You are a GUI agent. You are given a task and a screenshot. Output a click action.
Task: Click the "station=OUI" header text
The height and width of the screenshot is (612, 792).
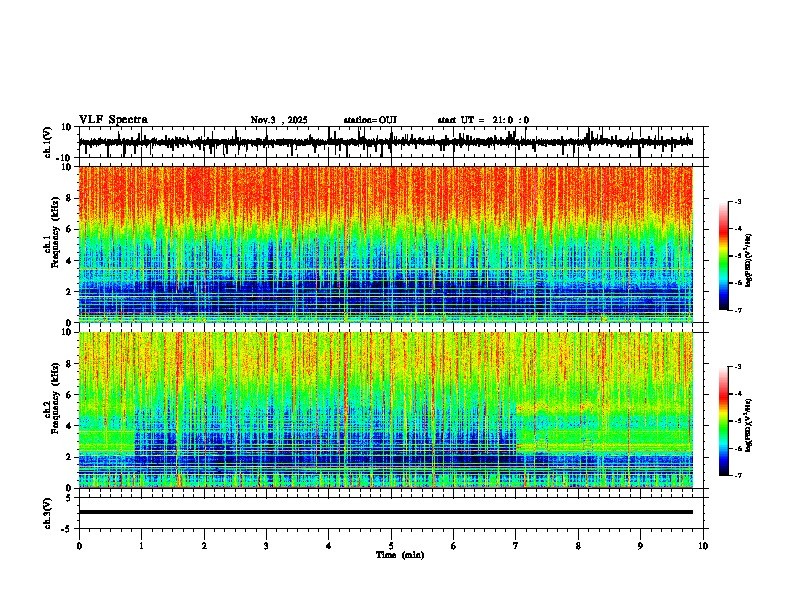370,120
